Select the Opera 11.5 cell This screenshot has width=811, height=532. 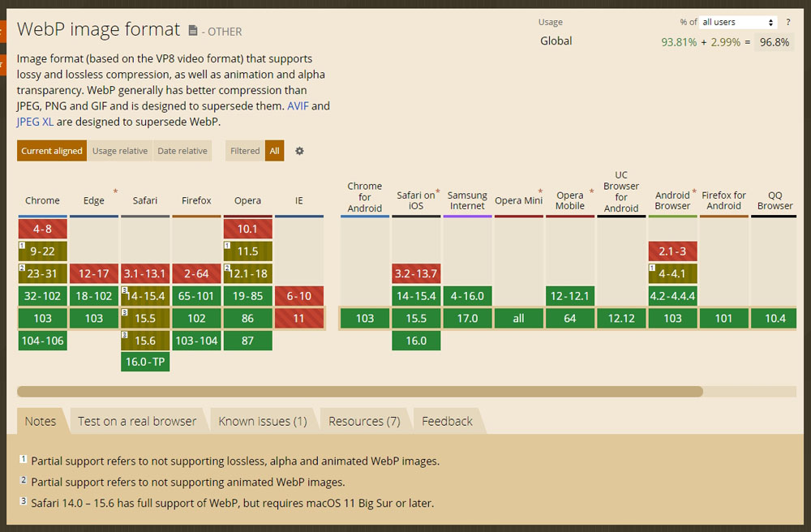[247, 251]
